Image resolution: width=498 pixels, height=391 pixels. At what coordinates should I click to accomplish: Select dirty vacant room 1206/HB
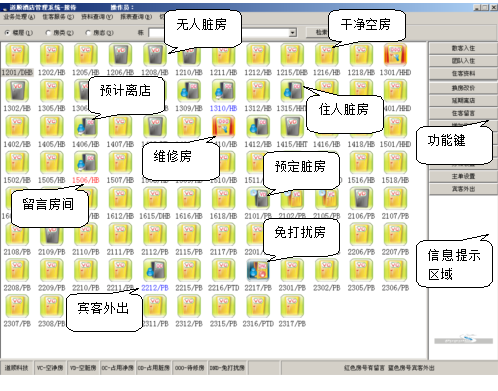coord(120,55)
